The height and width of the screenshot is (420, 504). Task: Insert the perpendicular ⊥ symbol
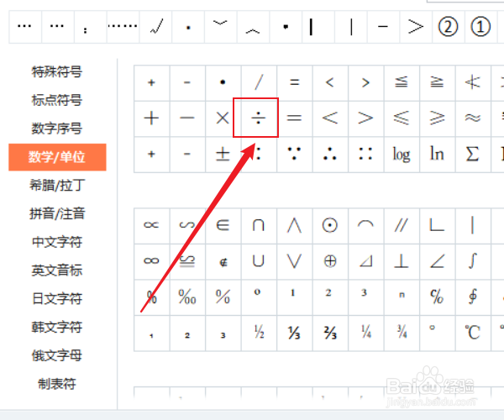click(x=402, y=261)
